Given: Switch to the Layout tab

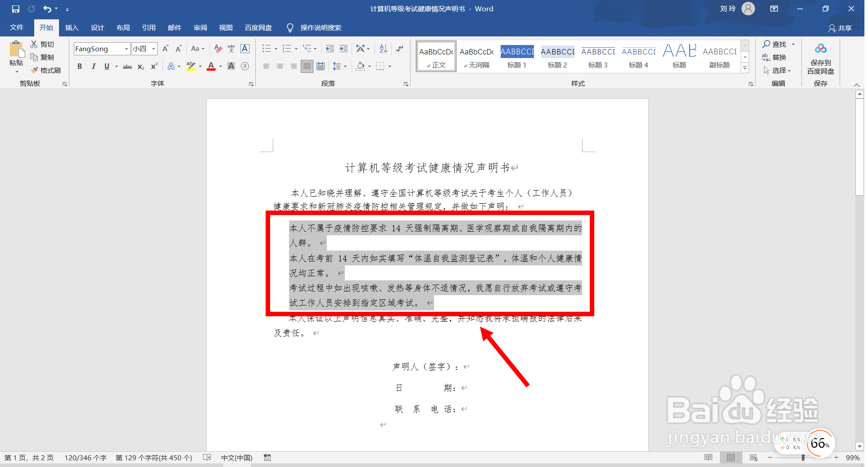Looking at the screenshot, I should click(123, 27).
